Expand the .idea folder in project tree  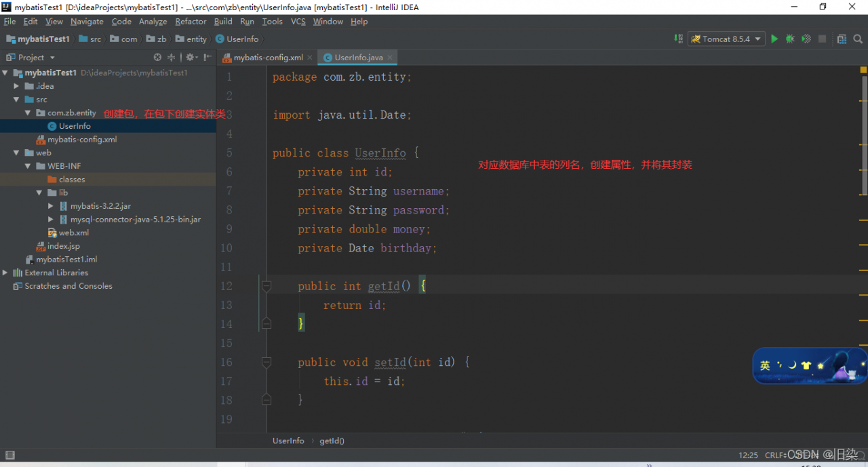(x=17, y=86)
